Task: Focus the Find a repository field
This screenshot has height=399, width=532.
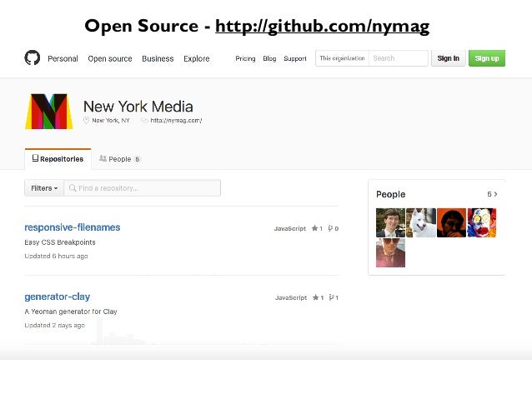Action: 142,188
